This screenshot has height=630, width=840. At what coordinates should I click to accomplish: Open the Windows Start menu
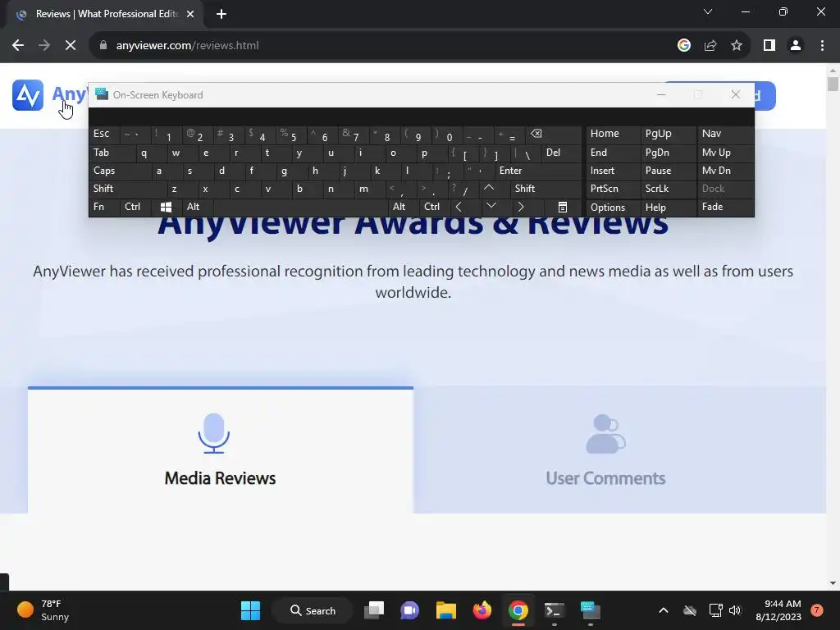(250, 610)
